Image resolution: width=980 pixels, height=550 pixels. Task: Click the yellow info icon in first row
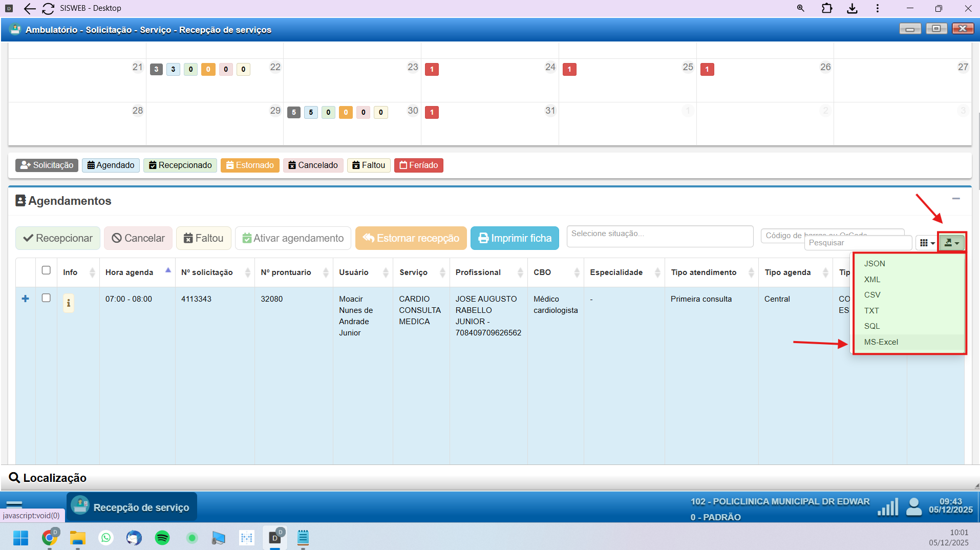68,303
